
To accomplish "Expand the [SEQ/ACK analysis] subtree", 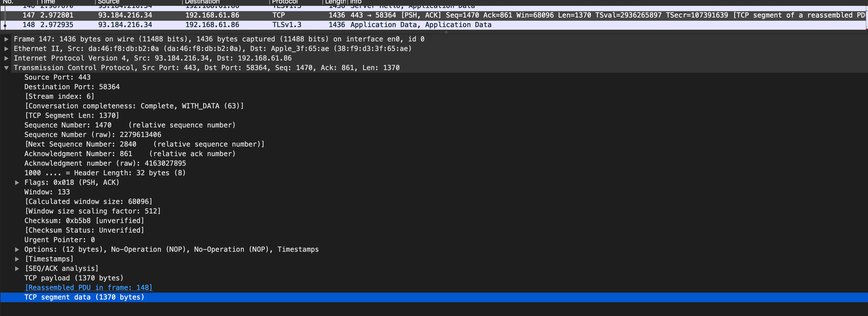I will 17,268.
